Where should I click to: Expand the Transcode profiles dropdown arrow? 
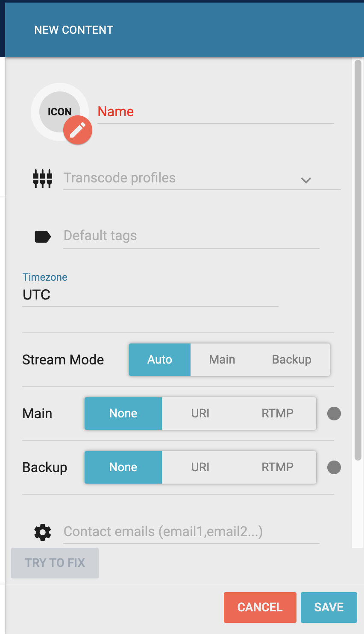pos(306,180)
